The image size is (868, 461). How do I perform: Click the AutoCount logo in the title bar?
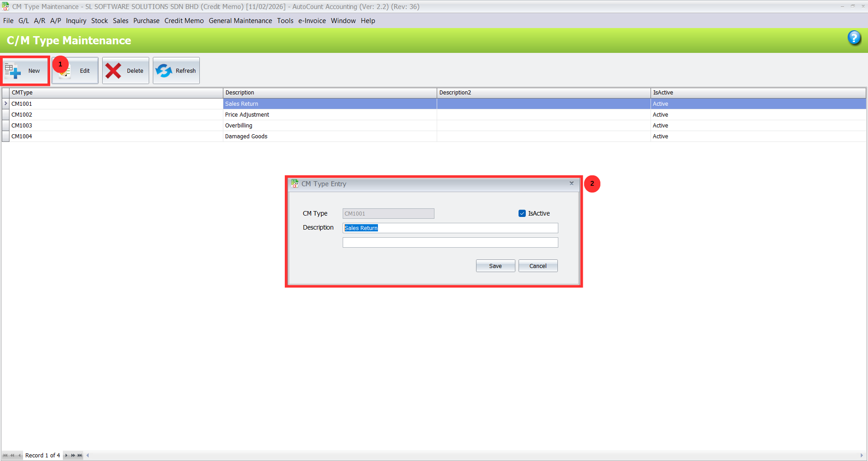(5, 6)
